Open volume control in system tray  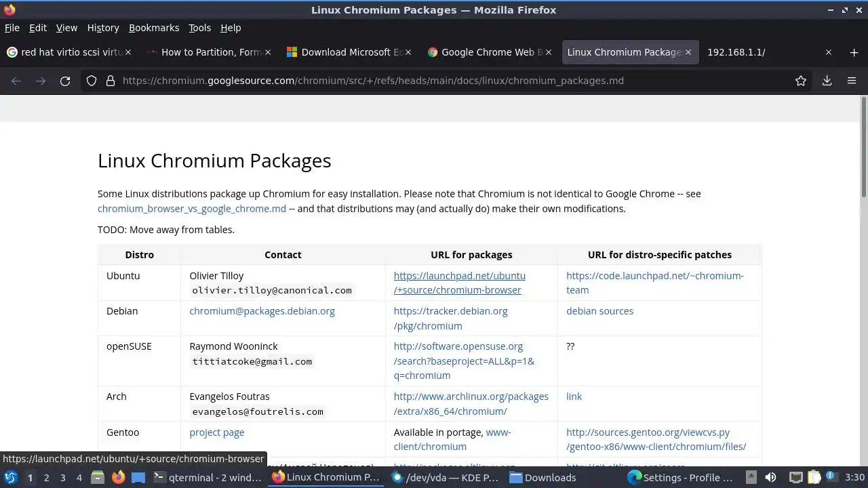pyautogui.click(x=771, y=477)
